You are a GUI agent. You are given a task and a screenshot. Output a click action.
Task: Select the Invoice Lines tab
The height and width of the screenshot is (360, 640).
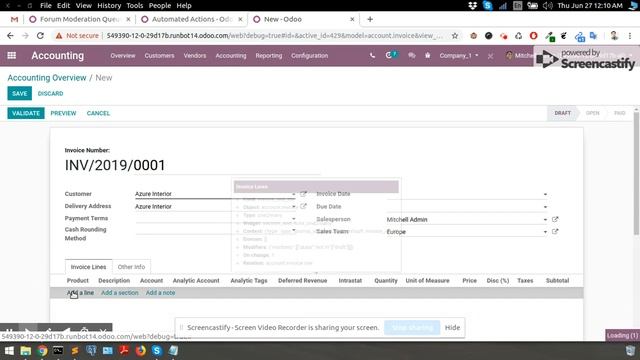click(x=88, y=267)
